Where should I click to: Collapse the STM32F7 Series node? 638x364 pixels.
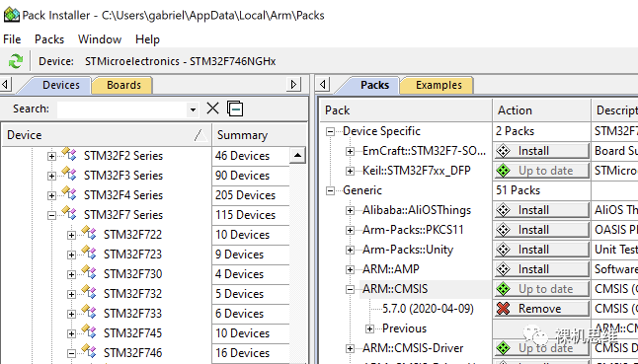click(51, 215)
